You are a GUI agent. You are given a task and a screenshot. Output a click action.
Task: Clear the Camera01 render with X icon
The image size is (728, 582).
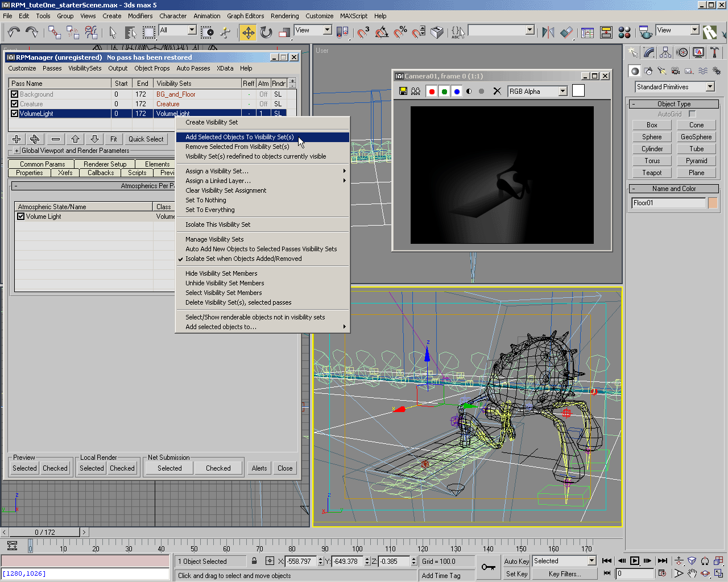[x=497, y=91]
